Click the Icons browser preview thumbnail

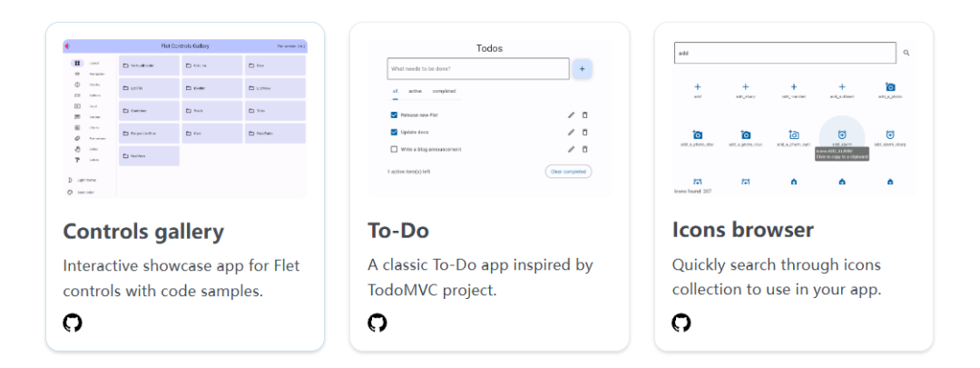coord(794,118)
